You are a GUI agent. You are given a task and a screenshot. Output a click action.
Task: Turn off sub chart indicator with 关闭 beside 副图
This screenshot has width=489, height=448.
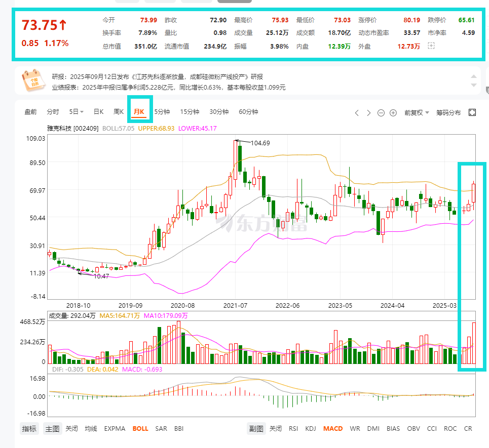tap(275, 429)
